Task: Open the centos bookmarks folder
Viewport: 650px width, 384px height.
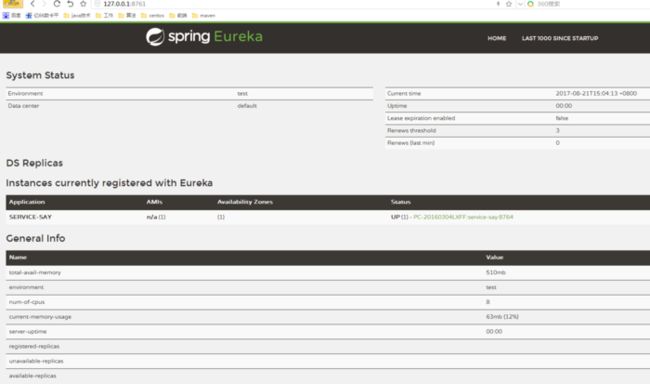Action: point(153,15)
